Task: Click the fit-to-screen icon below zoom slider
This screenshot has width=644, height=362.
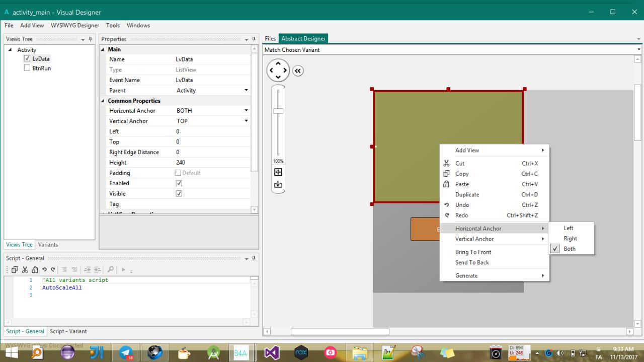Action: 278,172
